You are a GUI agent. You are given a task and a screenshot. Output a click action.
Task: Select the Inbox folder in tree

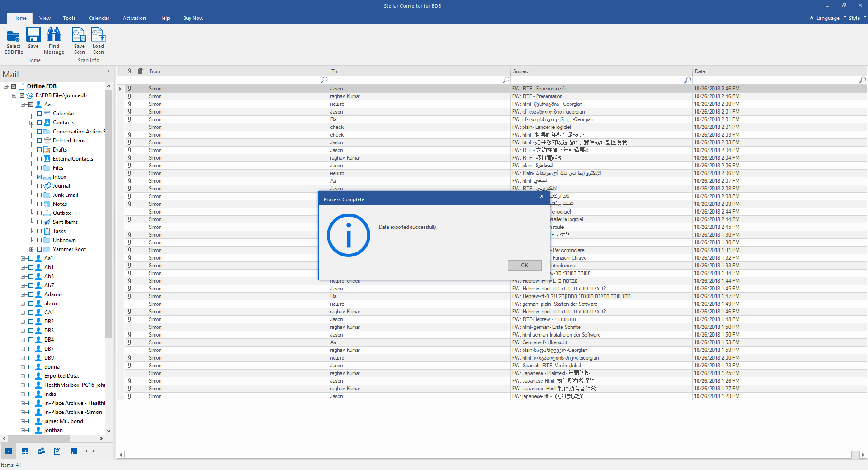[59, 177]
